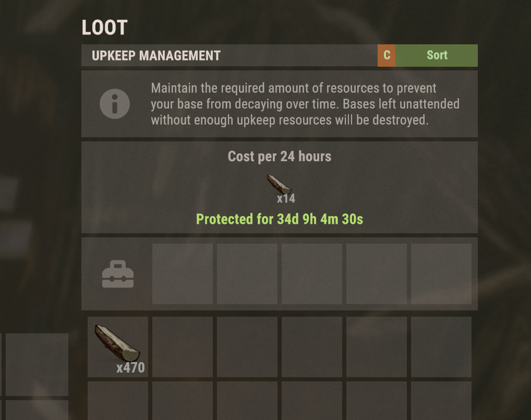
Task: Click Cost per 24 hours label
Action: point(280,157)
